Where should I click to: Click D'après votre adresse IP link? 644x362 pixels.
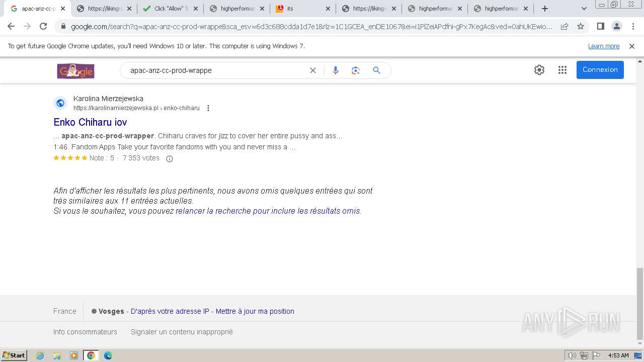(170, 311)
